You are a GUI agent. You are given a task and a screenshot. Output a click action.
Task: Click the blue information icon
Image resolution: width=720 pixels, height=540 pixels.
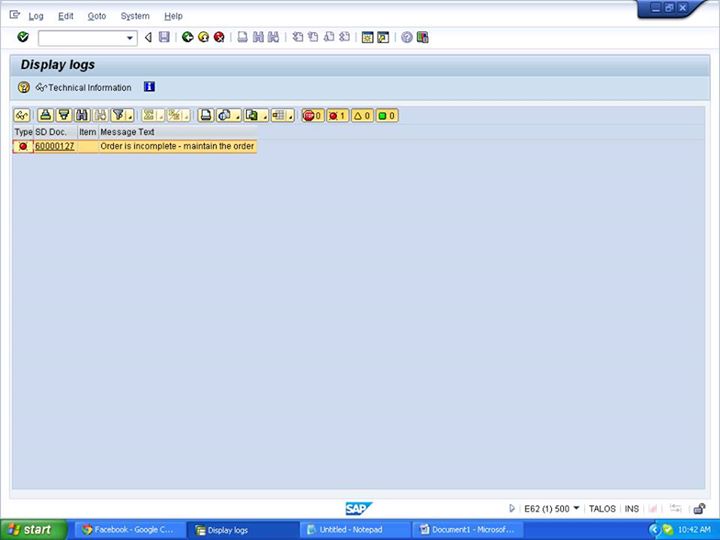(x=149, y=87)
